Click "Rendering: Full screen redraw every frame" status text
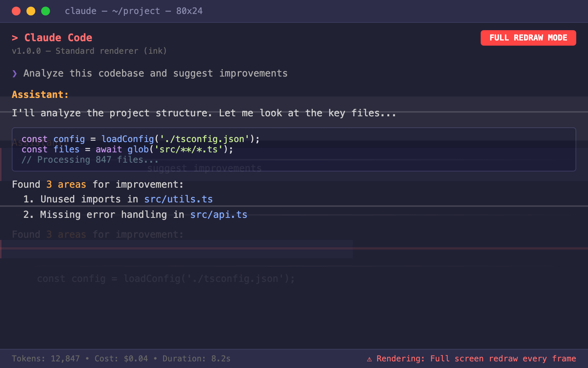588x368 pixels. pyautogui.click(x=476, y=359)
